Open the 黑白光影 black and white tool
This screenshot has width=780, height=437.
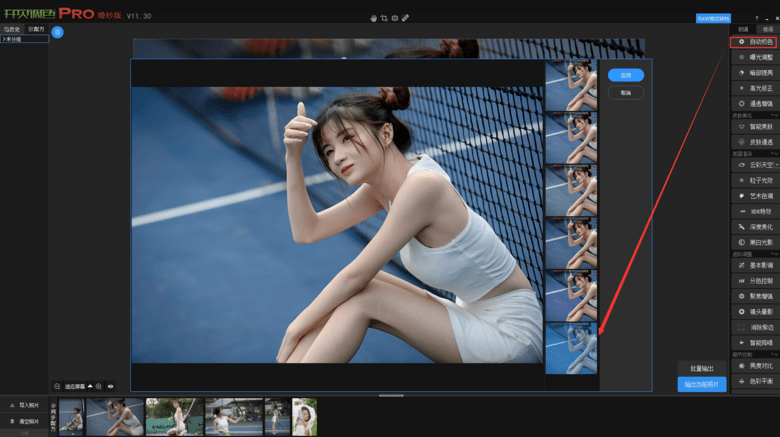point(754,242)
